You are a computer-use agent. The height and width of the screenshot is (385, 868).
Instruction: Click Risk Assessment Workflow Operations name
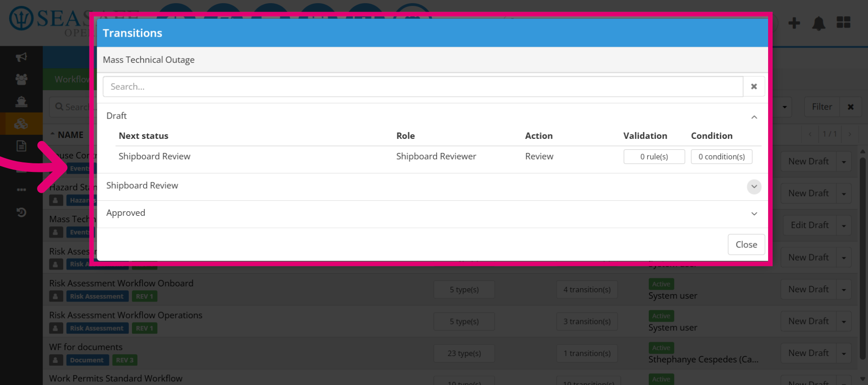pos(126,315)
